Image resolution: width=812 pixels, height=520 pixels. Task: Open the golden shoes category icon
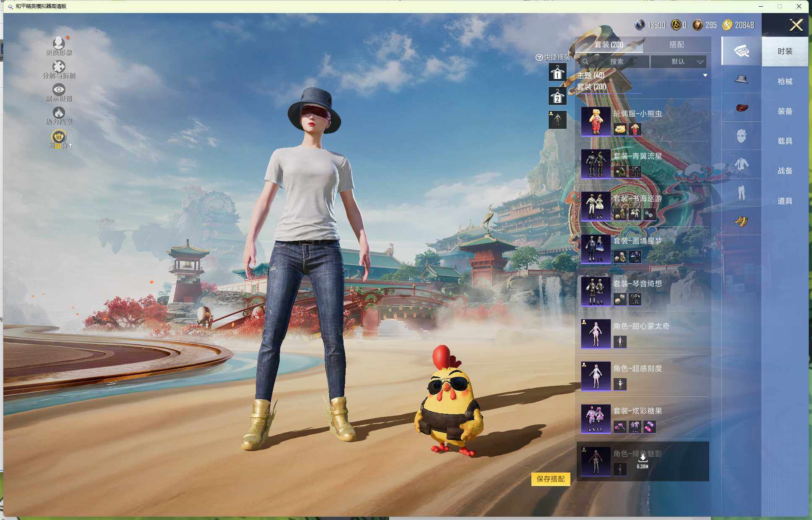click(741, 221)
